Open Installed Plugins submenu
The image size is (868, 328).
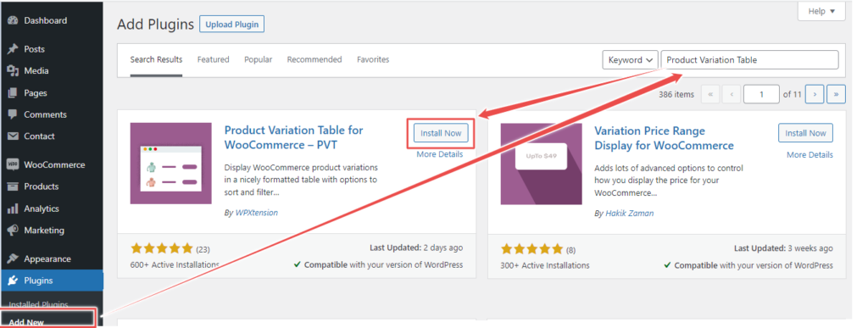39,304
